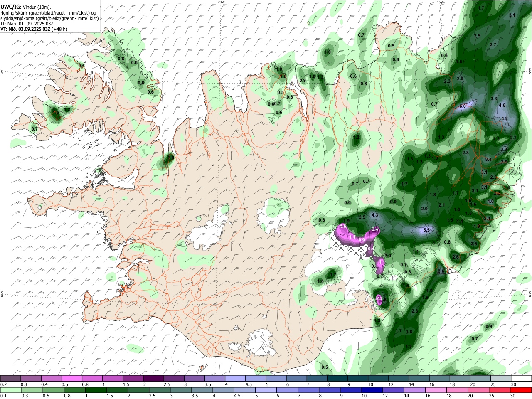Click the 5.5 precipitation maximum label
Screen dimensions: 532x399
pyautogui.click(x=426, y=230)
